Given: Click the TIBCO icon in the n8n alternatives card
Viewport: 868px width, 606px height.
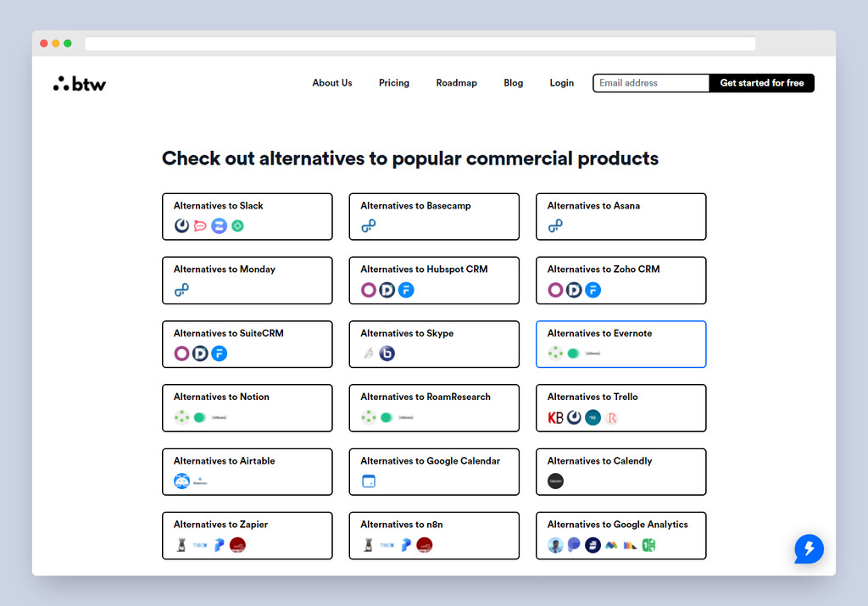Looking at the screenshot, I should (387, 545).
